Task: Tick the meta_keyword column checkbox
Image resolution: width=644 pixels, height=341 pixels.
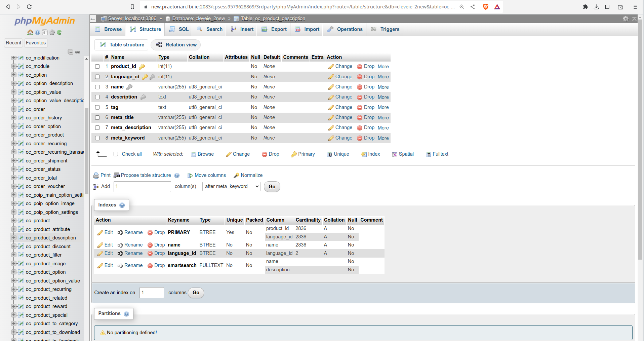Action: point(97,138)
